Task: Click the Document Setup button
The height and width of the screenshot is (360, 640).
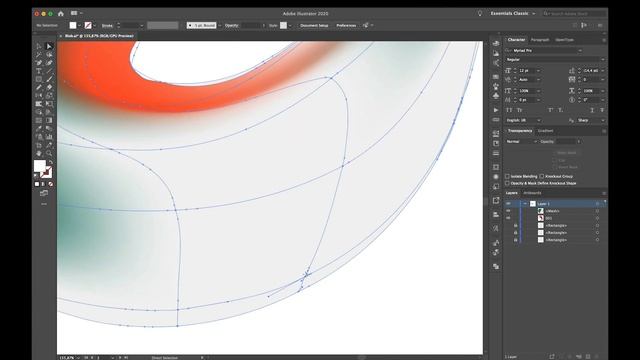Action: point(314,25)
